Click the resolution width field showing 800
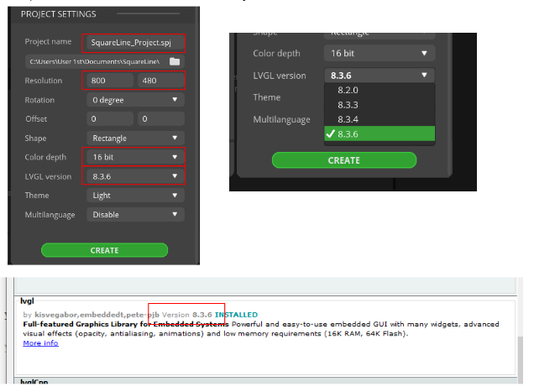The width and height of the screenshot is (534, 392). (x=107, y=81)
